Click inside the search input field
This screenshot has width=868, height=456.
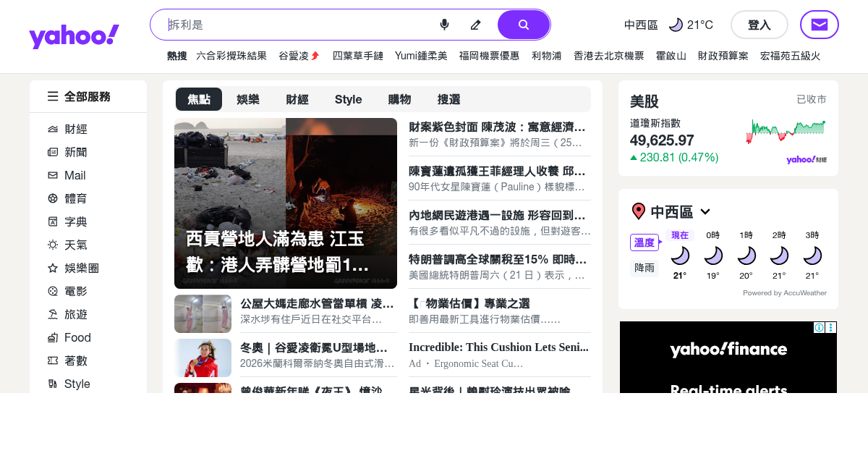point(297,25)
